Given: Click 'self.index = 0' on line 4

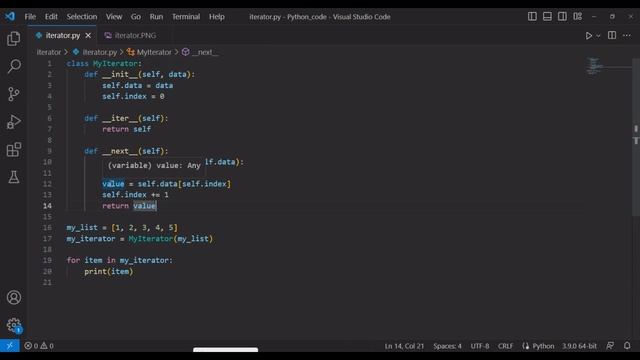Looking at the screenshot, I should [133, 96].
